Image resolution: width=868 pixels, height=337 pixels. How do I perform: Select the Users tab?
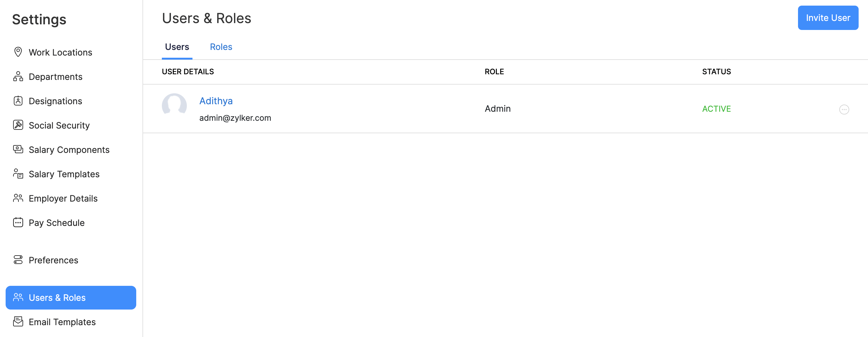pyautogui.click(x=177, y=47)
